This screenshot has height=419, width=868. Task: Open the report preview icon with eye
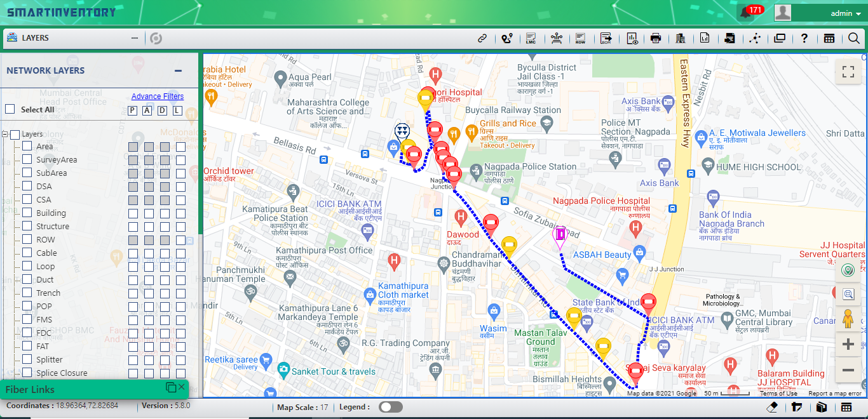click(632, 39)
